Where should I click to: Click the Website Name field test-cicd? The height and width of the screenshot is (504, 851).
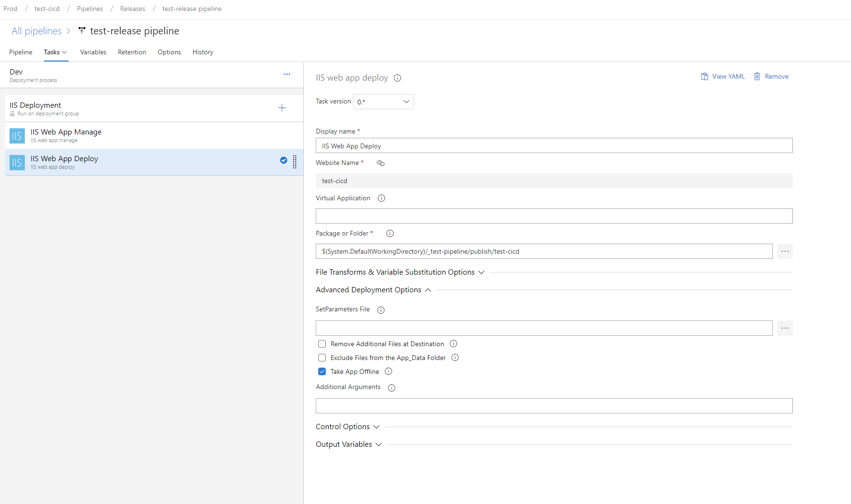(554, 181)
